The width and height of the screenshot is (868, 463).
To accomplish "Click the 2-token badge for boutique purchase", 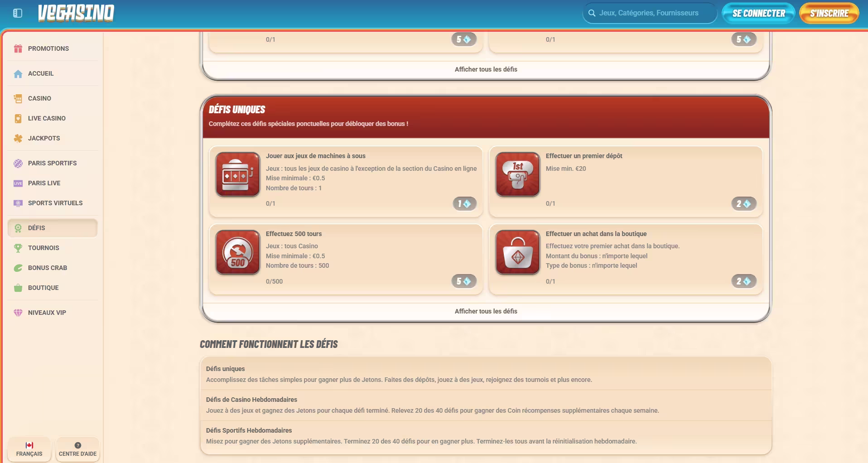I will (744, 281).
